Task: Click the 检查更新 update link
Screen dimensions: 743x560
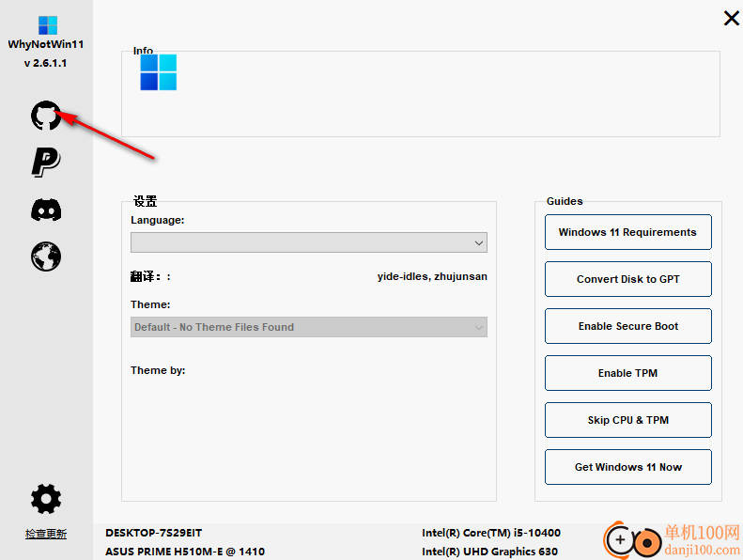Action: point(46,534)
